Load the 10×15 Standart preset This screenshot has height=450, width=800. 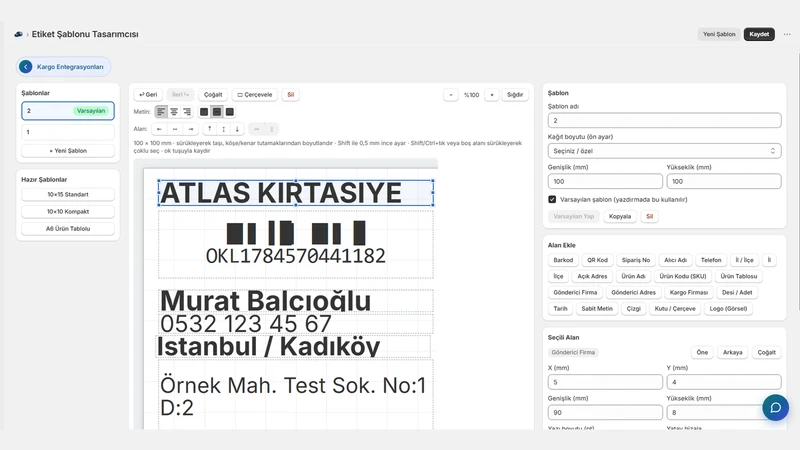coord(68,194)
